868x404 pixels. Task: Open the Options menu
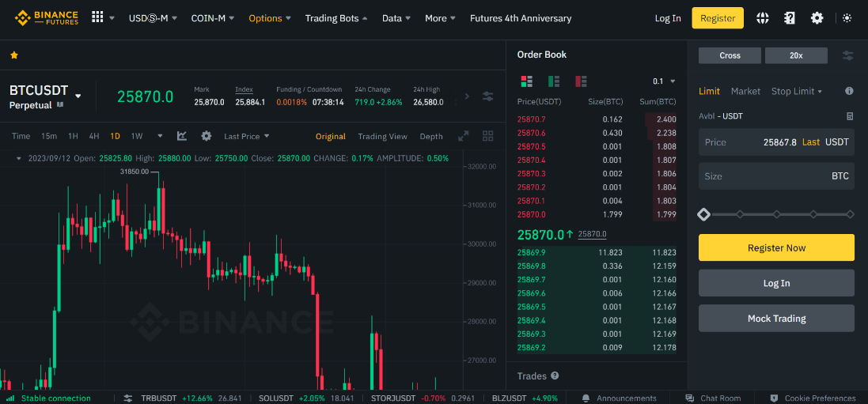(x=270, y=18)
